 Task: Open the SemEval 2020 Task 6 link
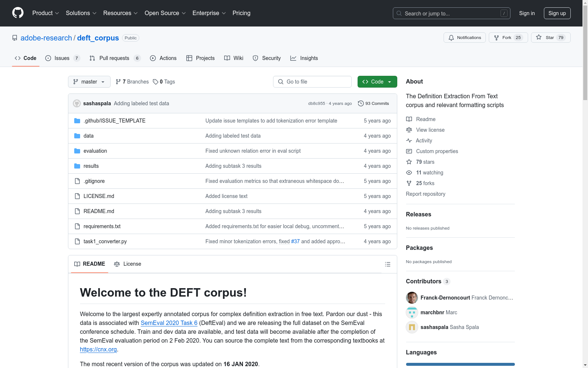(169, 323)
